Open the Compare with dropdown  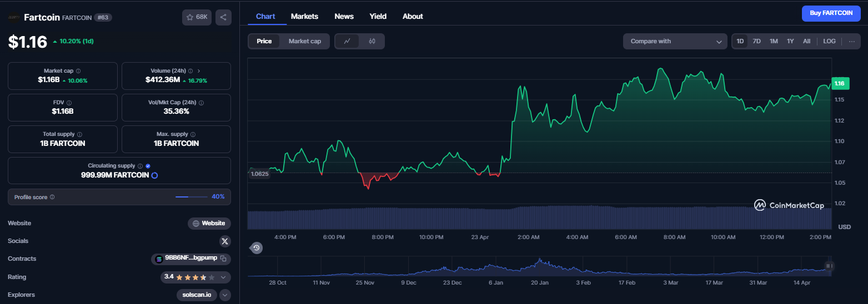click(675, 41)
